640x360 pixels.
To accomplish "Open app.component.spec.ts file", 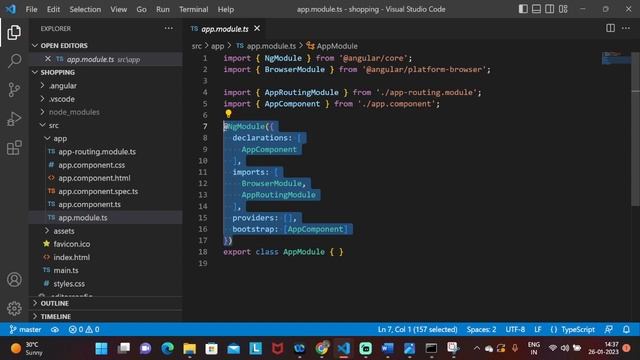I will tap(98, 191).
